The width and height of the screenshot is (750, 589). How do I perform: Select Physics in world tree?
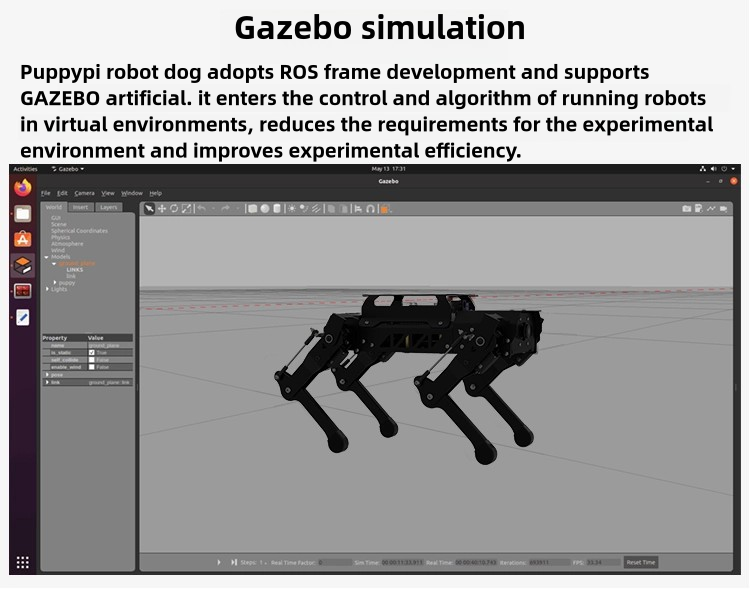[x=60, y=237]
